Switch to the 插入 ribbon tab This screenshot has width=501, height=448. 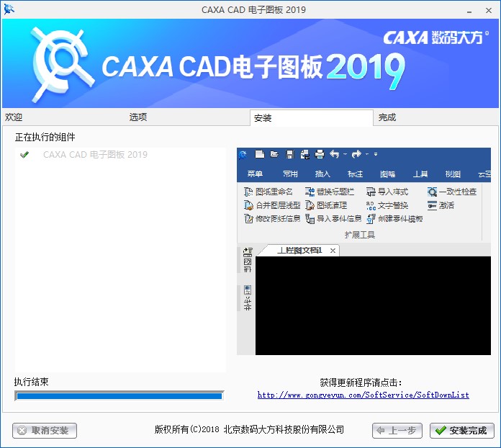(322, 174)
